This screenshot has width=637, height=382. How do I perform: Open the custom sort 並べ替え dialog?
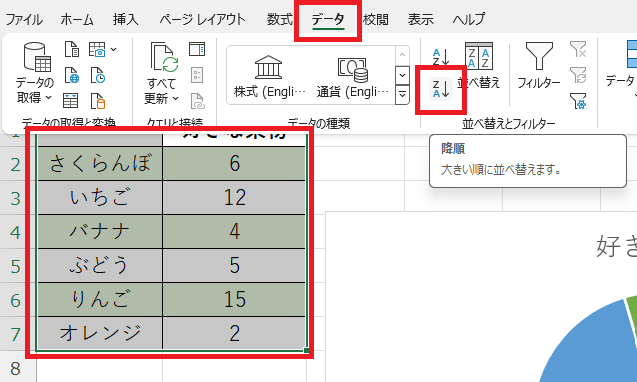tap(479, 66)
